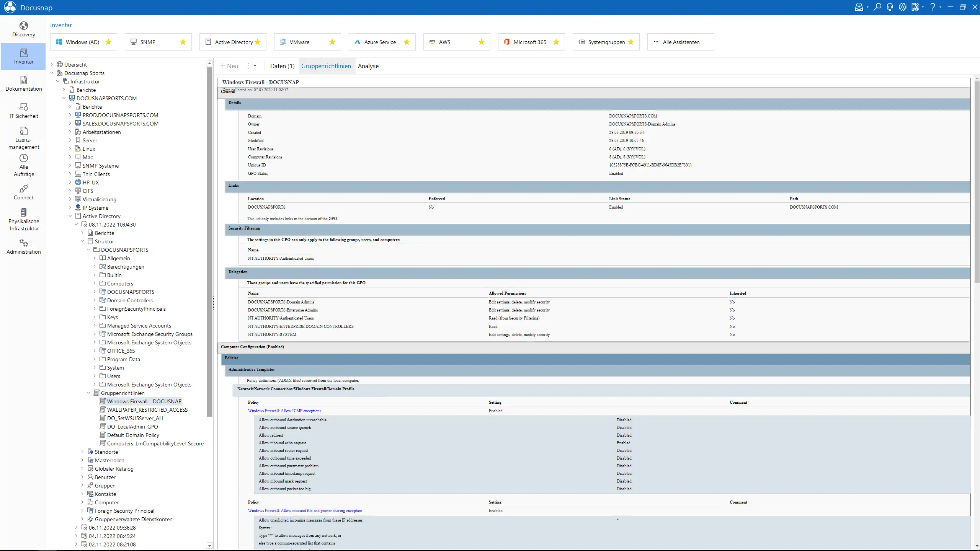Viewport: 980px width, 551px height.
Task: Switch to the Daten (1) tab
Action: 282,66
